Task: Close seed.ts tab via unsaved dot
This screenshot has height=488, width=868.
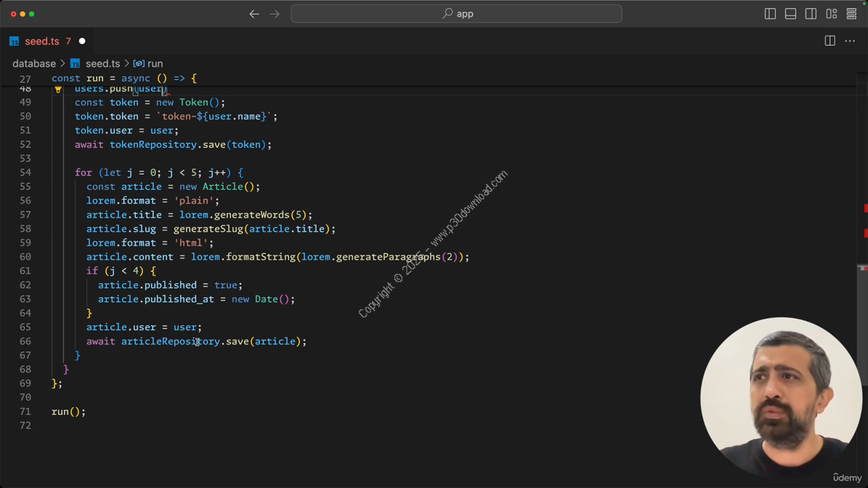Action: coord(82,41)
